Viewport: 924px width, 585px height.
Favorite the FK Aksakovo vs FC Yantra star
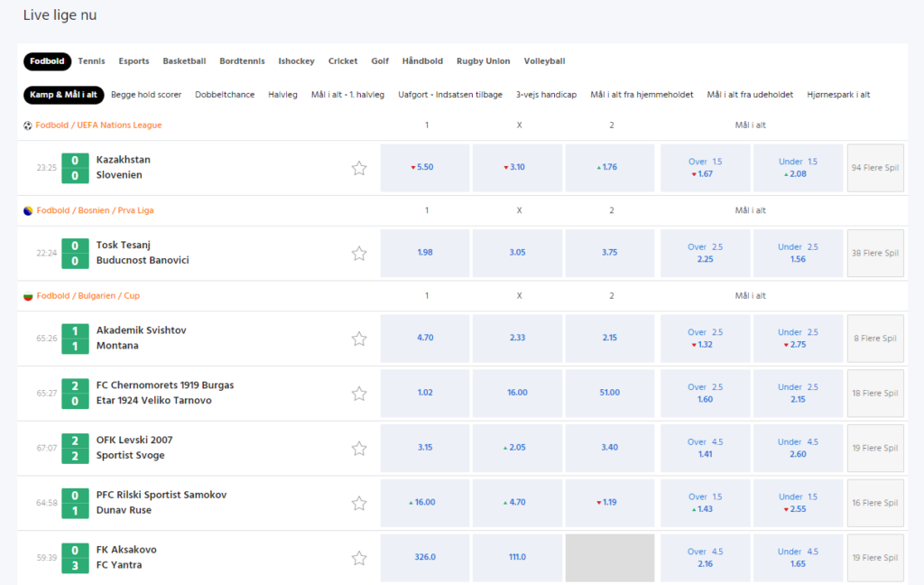point(359,558)
